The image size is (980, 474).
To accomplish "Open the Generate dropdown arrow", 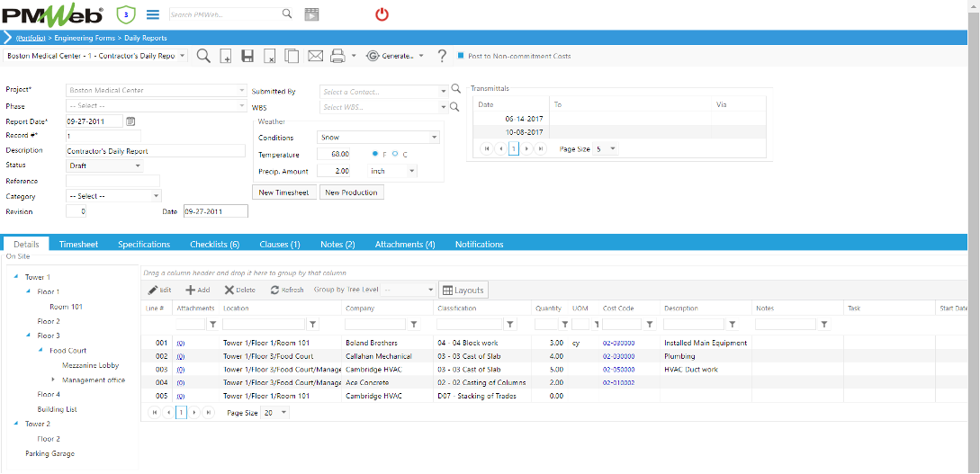I will point(421,56).
